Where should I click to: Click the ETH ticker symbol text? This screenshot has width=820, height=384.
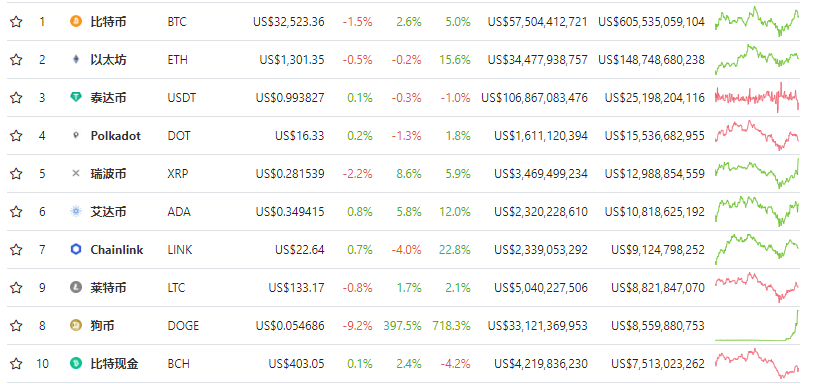click(x=177, y=60)
